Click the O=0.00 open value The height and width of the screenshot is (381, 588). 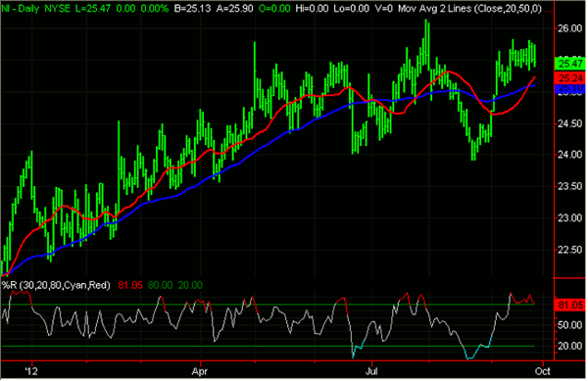click(274, 9)
